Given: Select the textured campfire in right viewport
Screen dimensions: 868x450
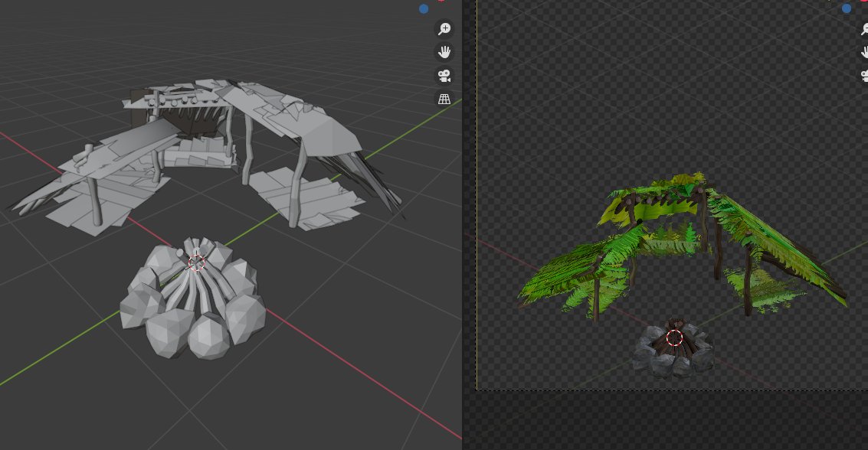Looking at the screenshot, I should tap(673, 347).
